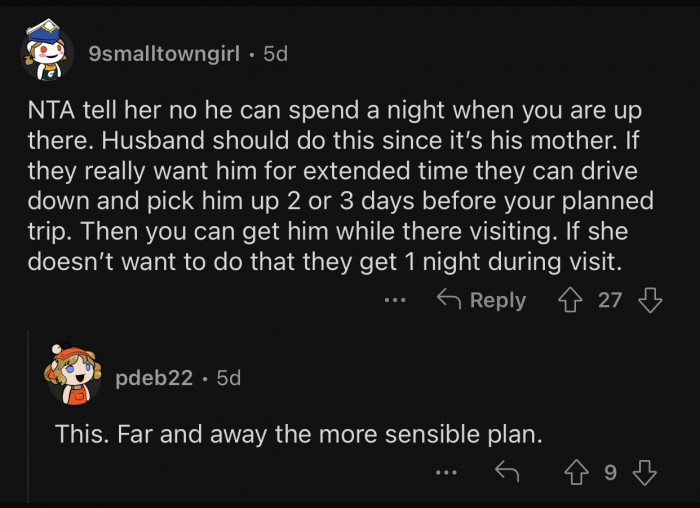Click the 5d timestamp on 9smalltowngirl's comment

tap(274, 54)
